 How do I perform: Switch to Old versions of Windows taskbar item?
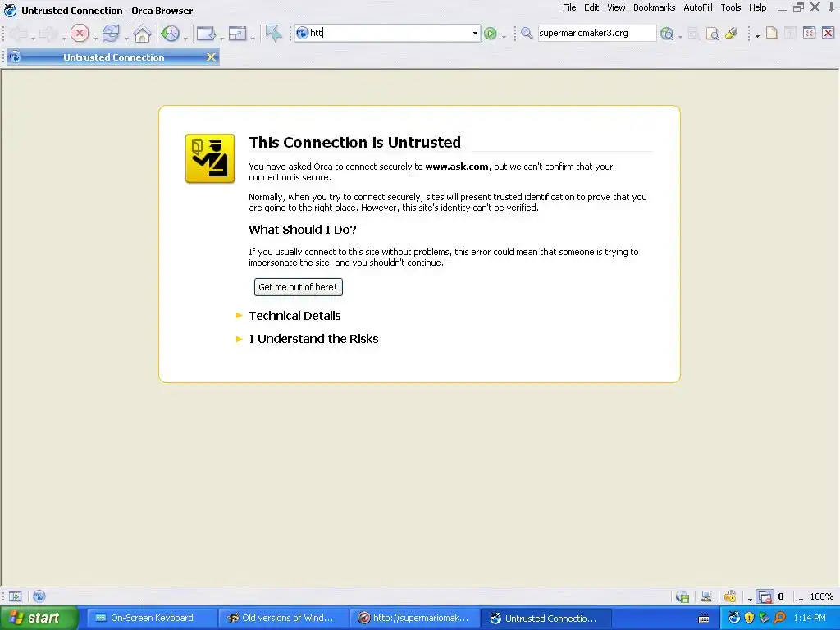[283, 619]
